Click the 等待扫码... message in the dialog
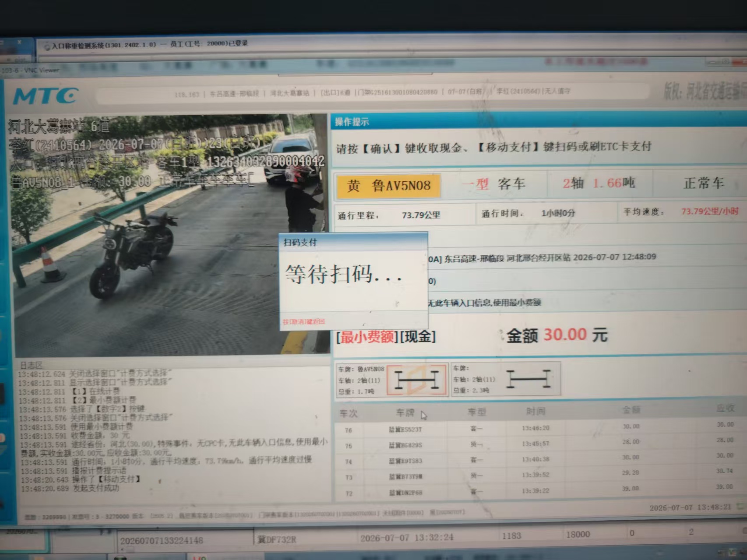747x560 pixels. (344, 275)
